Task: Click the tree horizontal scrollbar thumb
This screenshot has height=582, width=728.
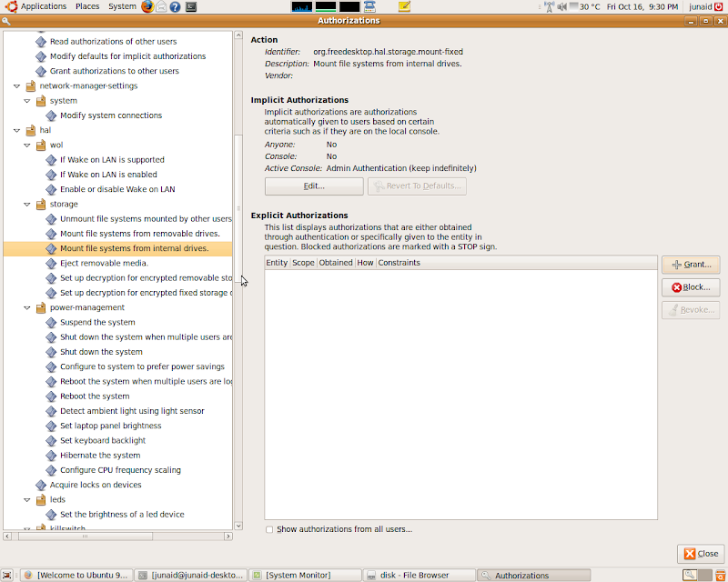Action: click(85, 537)
